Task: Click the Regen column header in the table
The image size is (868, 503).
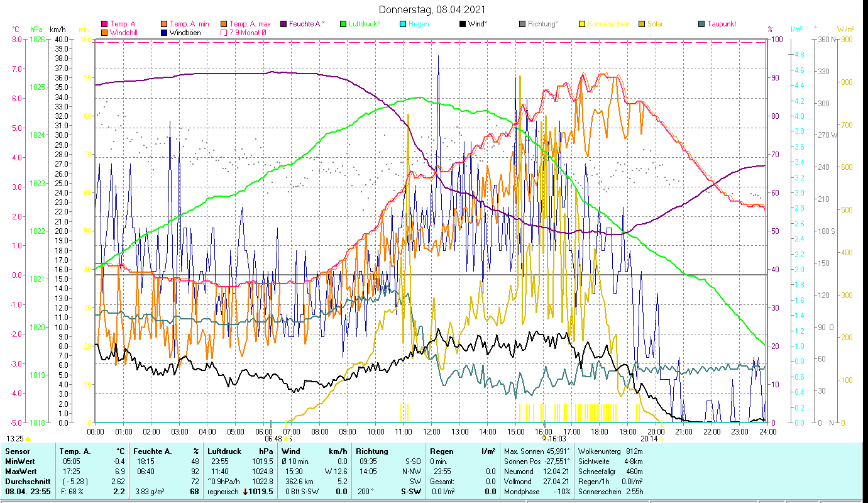Action: point(441,451)
